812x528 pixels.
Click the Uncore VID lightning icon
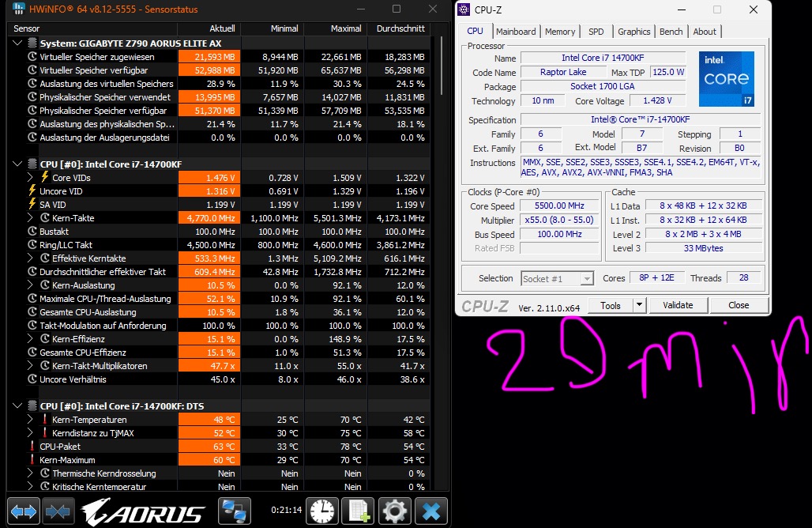pos(32,190)
